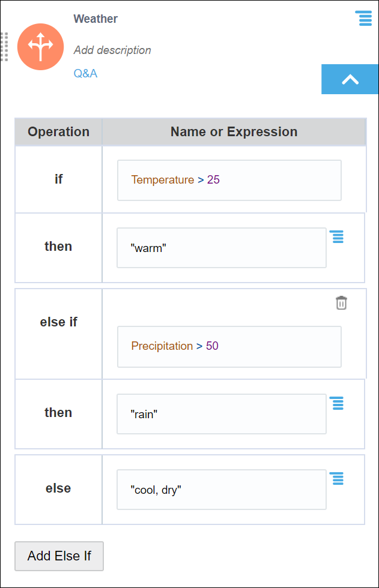379x588 pixels.
Task: Select the Name or Expression column header
Action: click(x=234, y=132)
